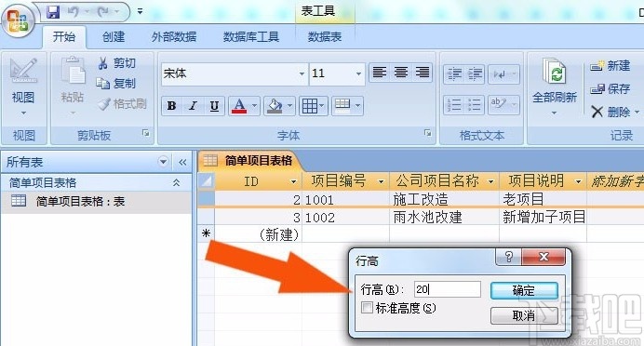Open the 项目说明 column dropdown arrow
The image size is (644, 346).
[578, 181]
